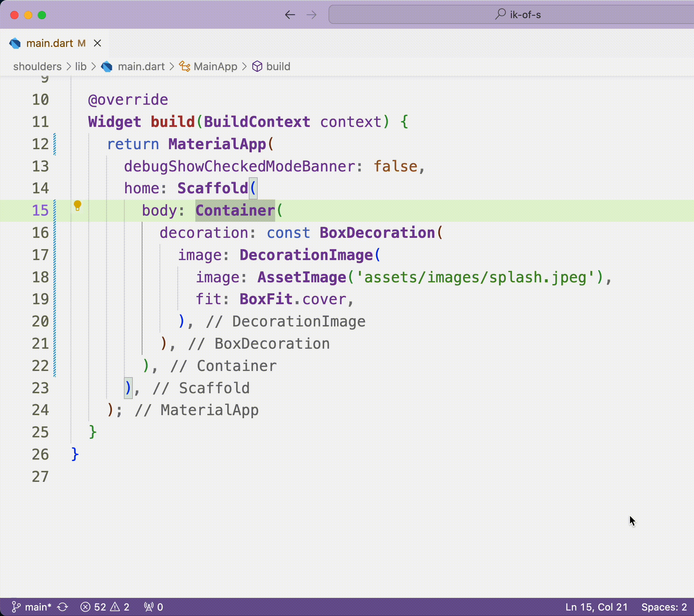Click the build method cube icon in breadcrumb

click(x=257, y=66)
